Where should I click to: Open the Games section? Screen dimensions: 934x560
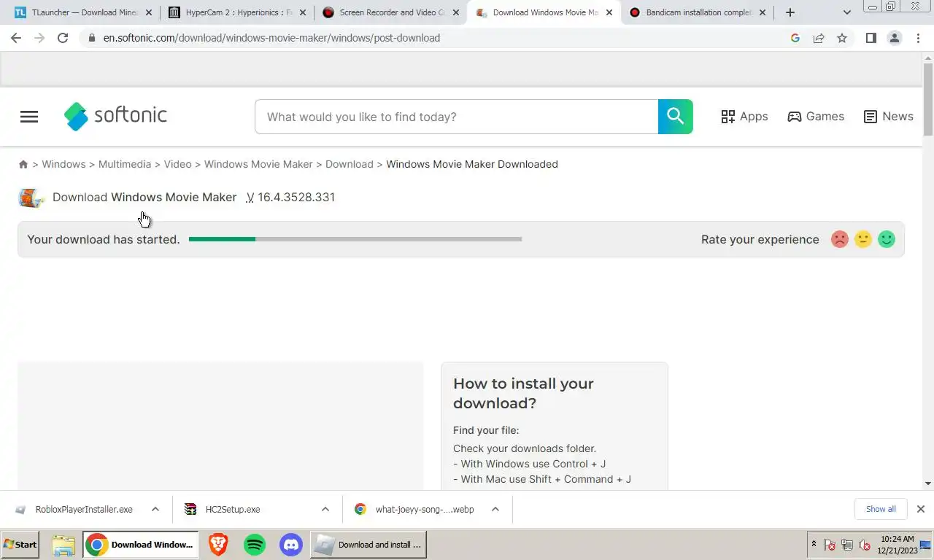coord(816,117)
